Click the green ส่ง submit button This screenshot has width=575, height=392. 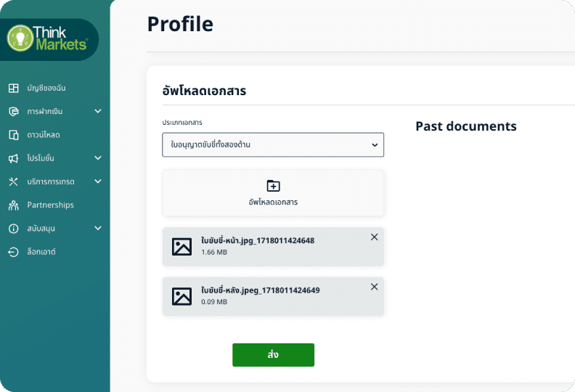pyautogui.click(x=273, y=355)
